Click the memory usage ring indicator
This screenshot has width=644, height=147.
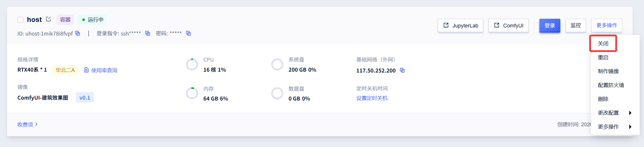pyautogui.click(x=192, y=93)
